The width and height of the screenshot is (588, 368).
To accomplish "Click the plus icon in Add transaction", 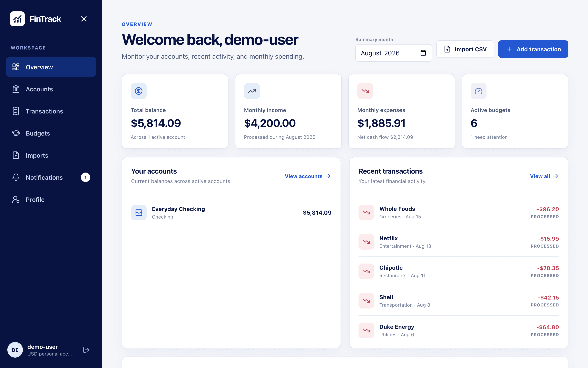I will point(509,49).
